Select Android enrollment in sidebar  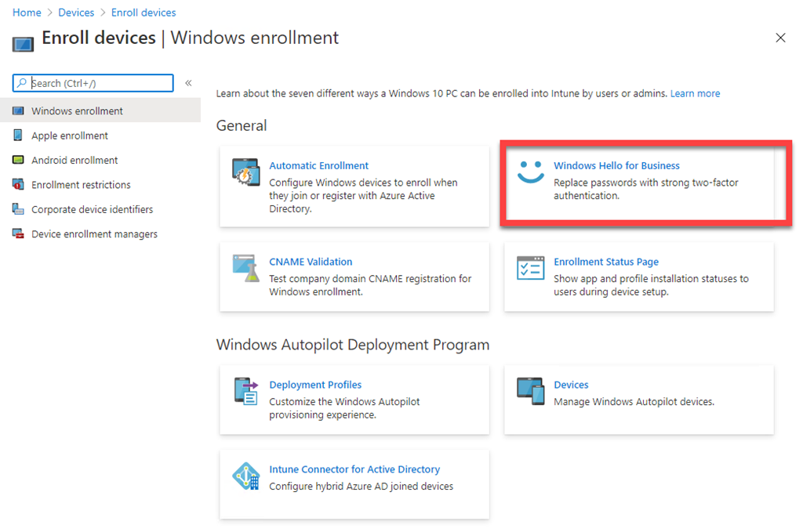(74, 160)
